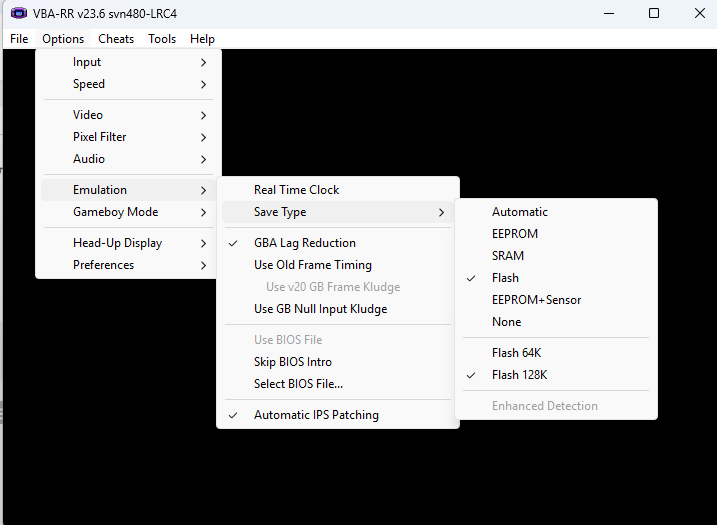Viewport: 717px width, 525px height.
Task: Set save type to SRAM
Action: (x=507, y=256)
